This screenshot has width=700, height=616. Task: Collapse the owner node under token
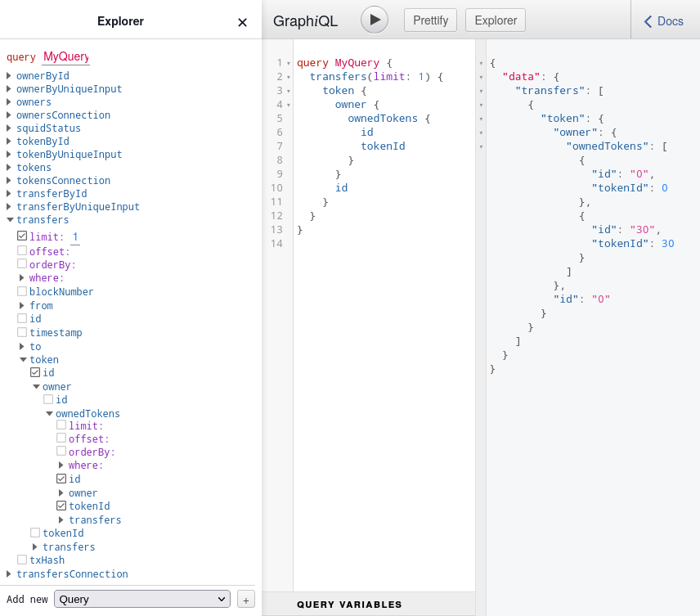(36, 387)
